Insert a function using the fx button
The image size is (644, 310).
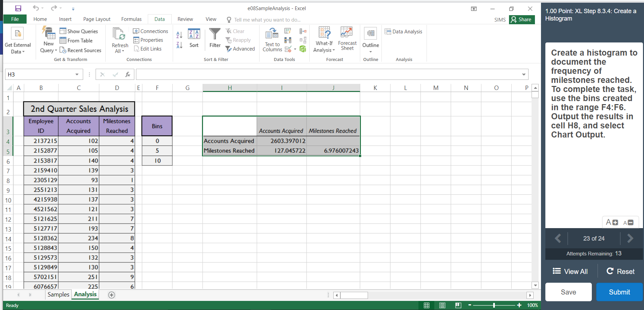pos(128,74)
